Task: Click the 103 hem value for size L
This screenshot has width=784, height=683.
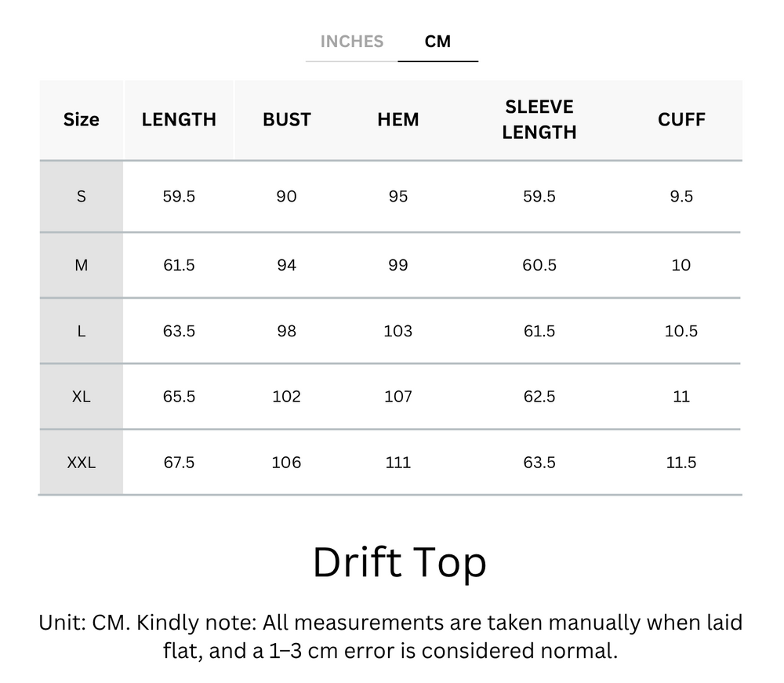Action: pos(397,330)
